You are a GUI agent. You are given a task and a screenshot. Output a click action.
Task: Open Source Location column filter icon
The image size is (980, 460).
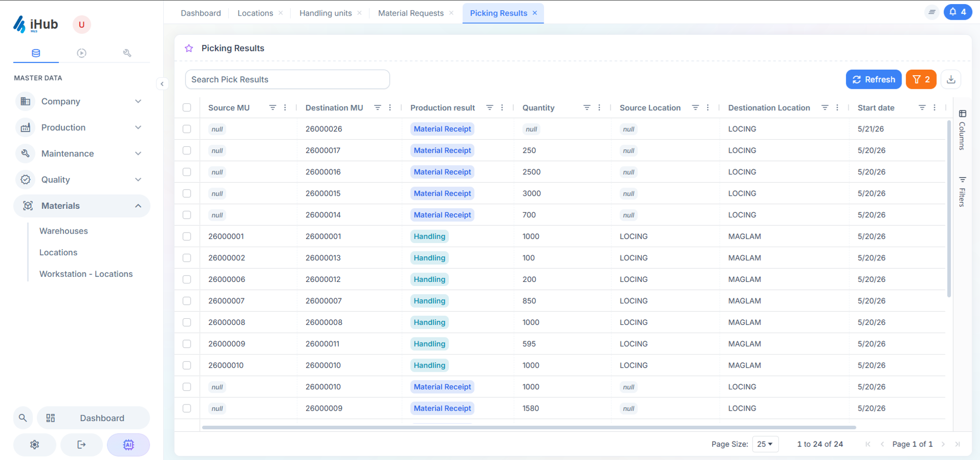coord(695,107)
